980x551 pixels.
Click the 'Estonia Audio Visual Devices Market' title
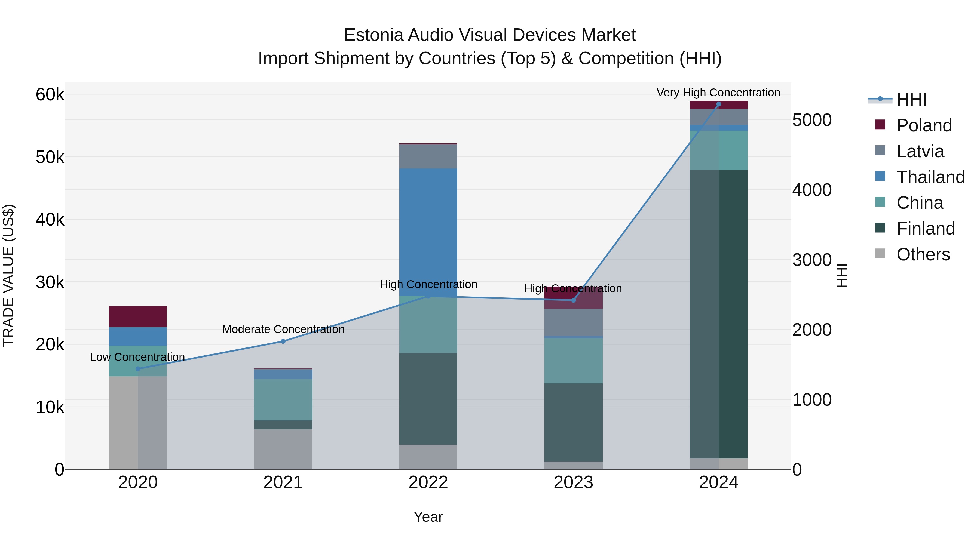490,35
